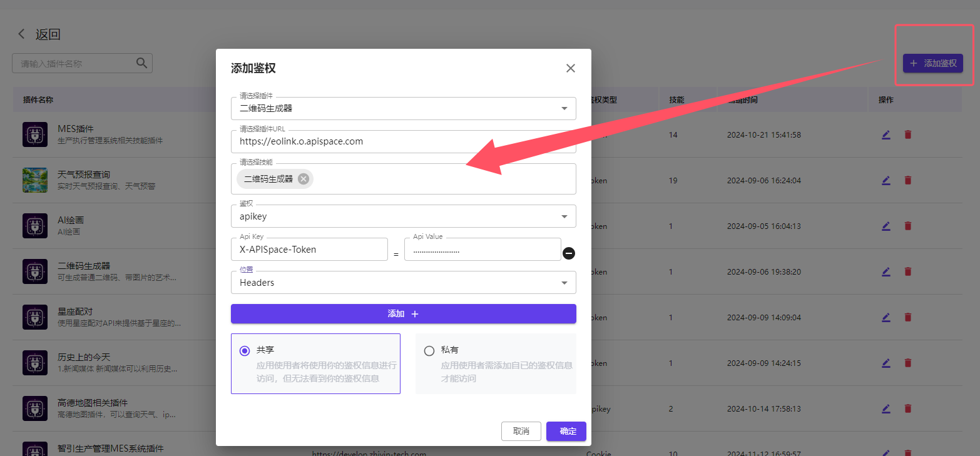980x456 pixels.
Task: Click the 返回 link text
Action: point(48,34)
